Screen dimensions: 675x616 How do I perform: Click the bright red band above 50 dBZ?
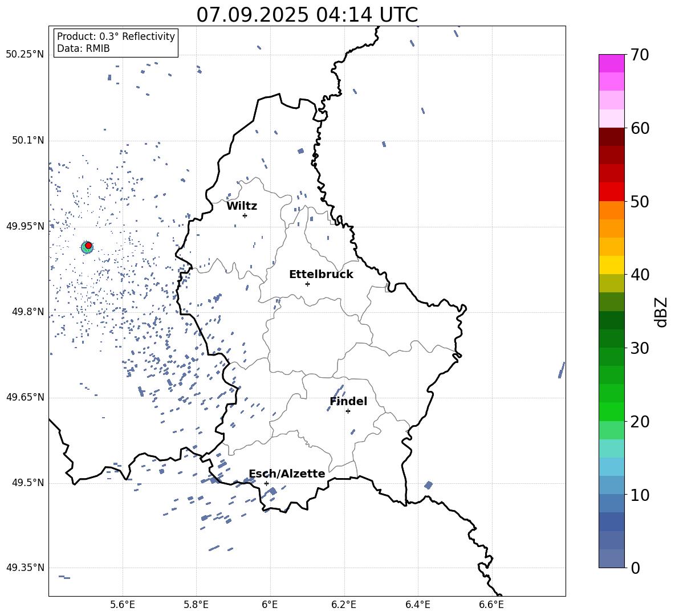[611, 191]
